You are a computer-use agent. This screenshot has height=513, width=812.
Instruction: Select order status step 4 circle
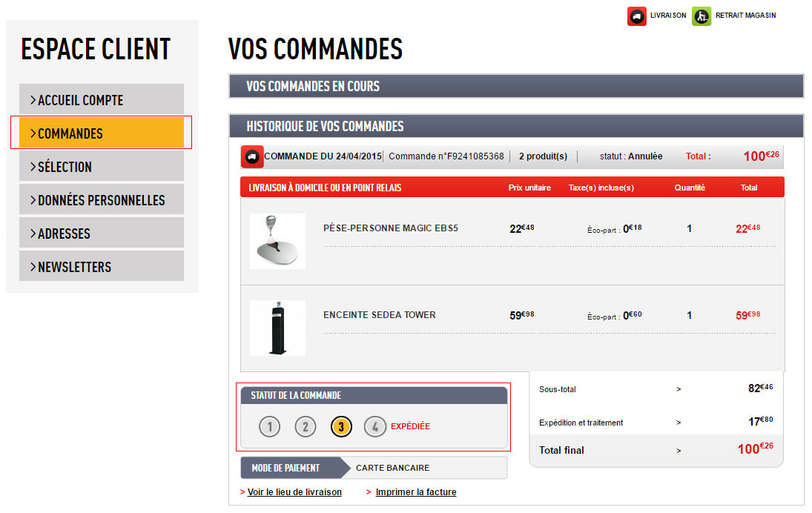375,426
